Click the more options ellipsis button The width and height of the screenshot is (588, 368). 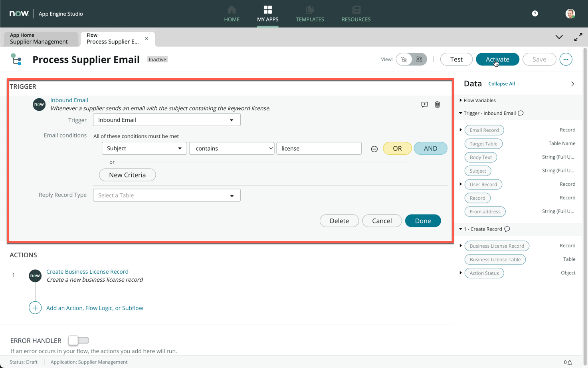click(566, 60)
